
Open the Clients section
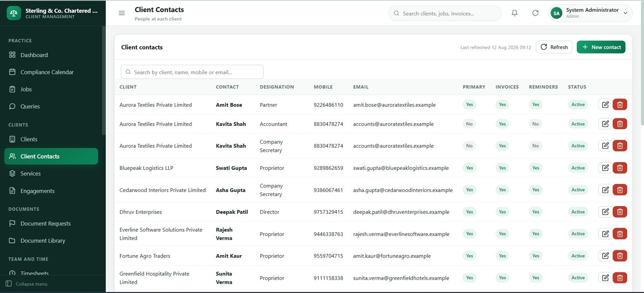[x=51, y=139]
